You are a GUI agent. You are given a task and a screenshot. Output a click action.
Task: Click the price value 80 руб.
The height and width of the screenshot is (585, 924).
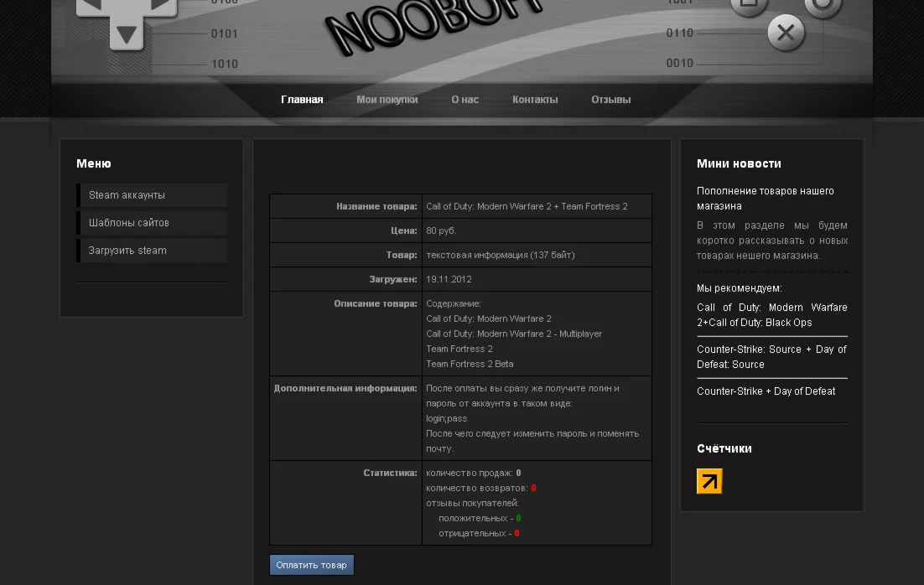click(441, 230)
